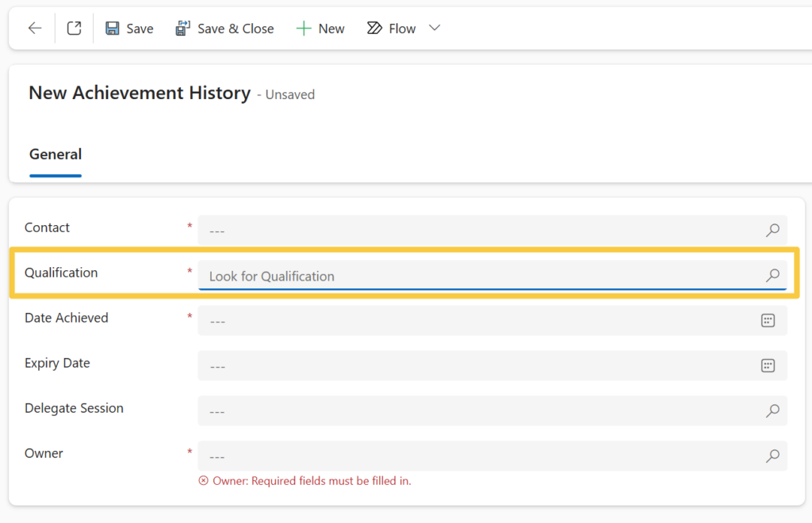
Task: Click the Owner lookup search icon
Action: tap(772, 456)
